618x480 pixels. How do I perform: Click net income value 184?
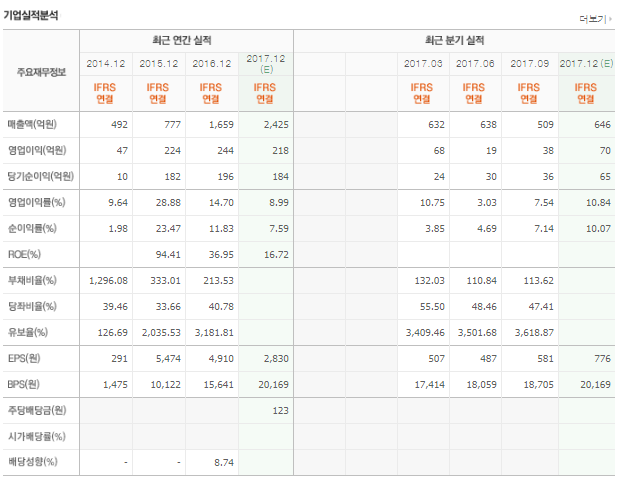point(281,177)
